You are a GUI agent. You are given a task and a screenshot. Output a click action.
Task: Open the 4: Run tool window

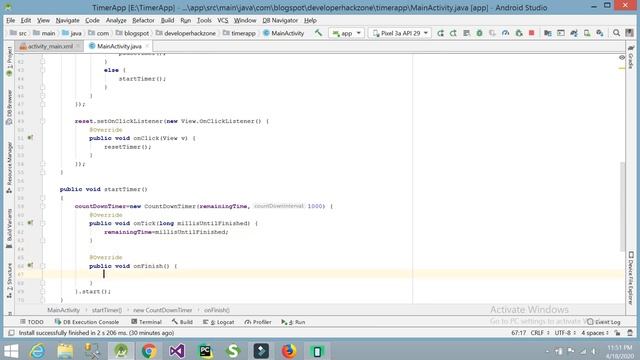293,322
